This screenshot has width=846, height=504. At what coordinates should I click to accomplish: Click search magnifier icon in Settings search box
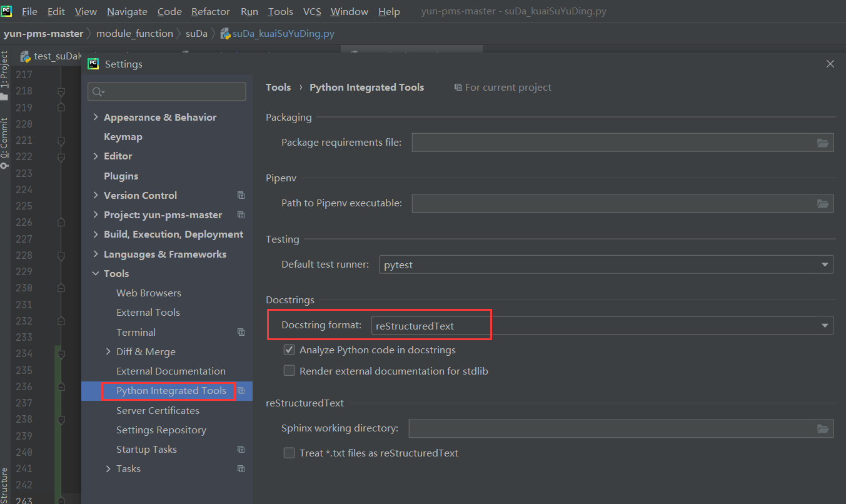(x=98, y=92)
